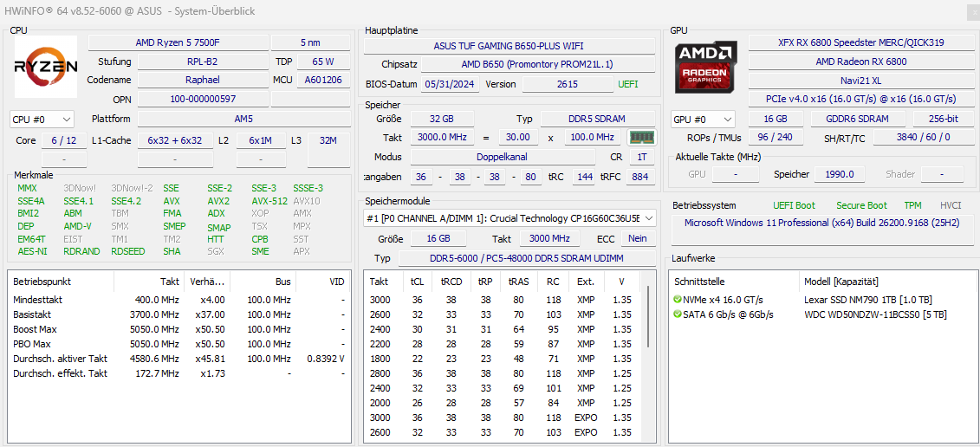Click the AMD Radeon Graphics logo
The image size is (980, 447).
[x=705, y=66]
